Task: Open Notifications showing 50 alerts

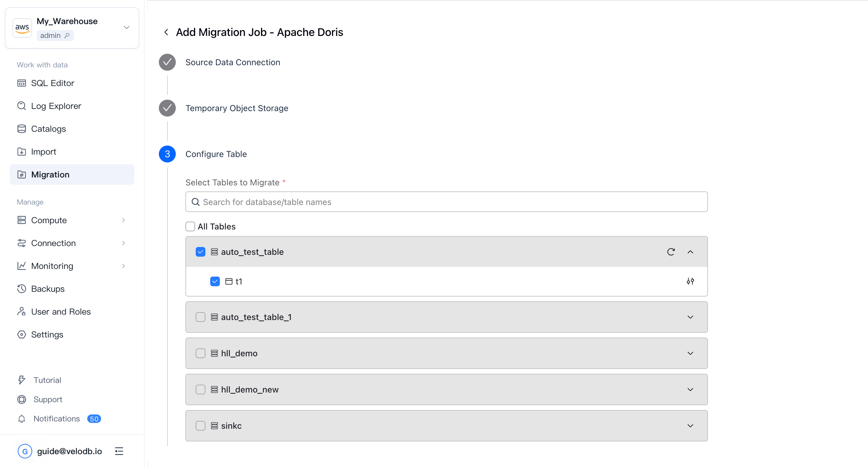Action: click(x=56, y=418)
